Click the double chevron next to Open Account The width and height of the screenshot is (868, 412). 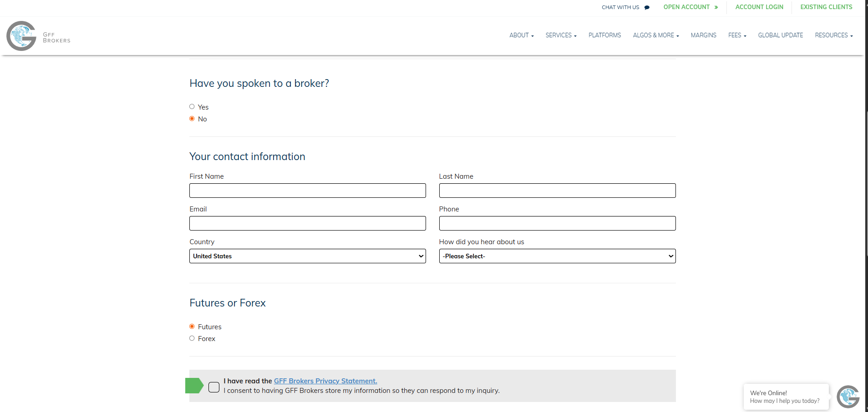(x=716, y=7)
